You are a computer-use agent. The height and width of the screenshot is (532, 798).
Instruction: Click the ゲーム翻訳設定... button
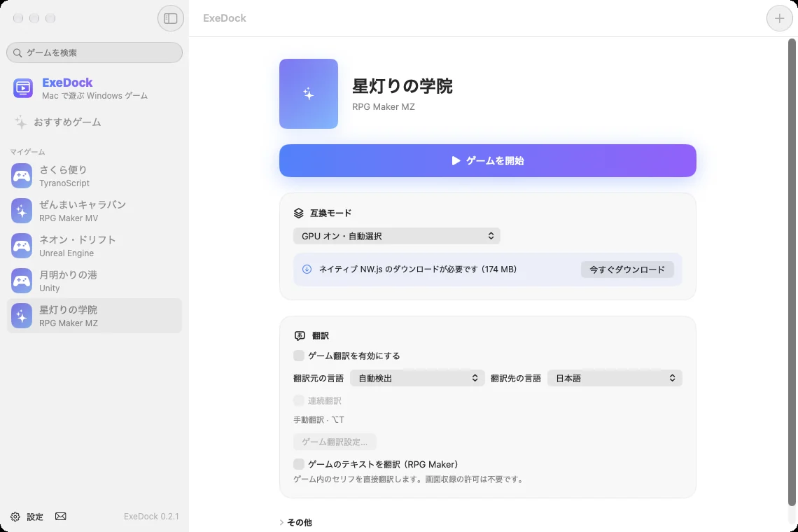click(335, 442)
